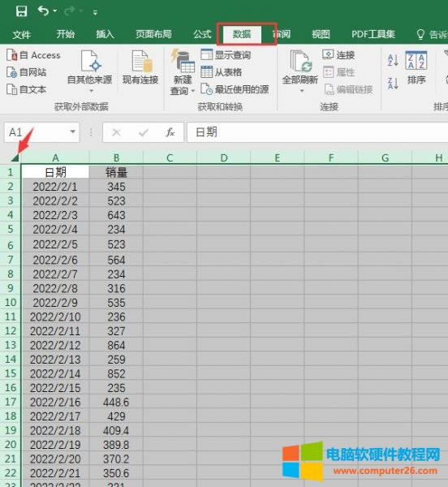This screenshot has width=448, height=487.
Task: Click cell with date 2022/2/18
Action: (55, 430)
